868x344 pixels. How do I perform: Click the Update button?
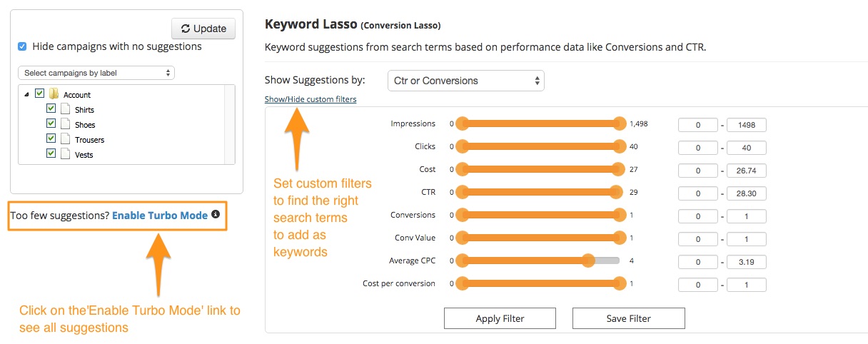point(203,29)
